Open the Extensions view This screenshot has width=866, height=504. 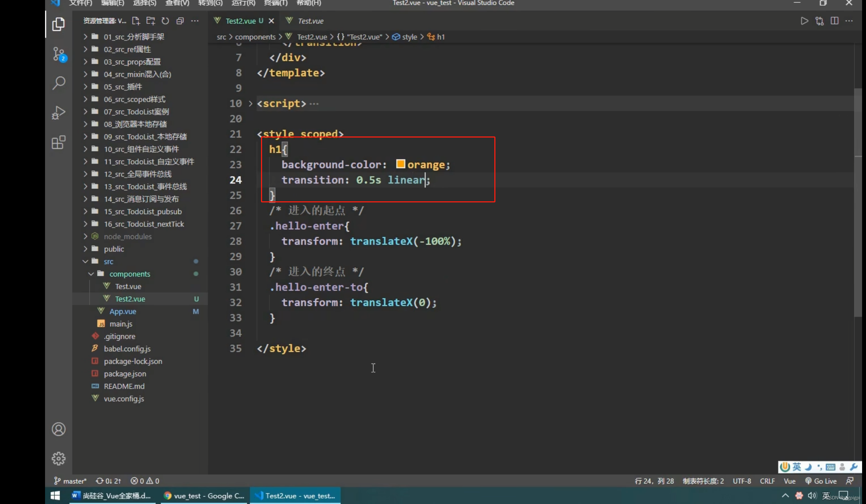pyautogui.click(x=59, y=142)
